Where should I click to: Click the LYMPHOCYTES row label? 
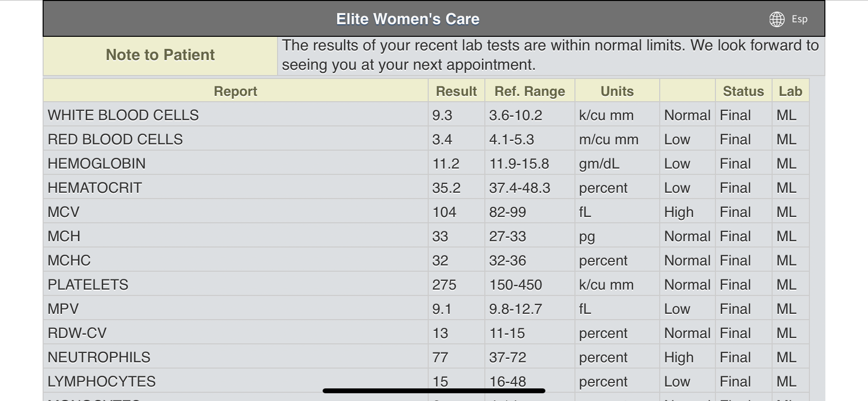coord(101,382)
